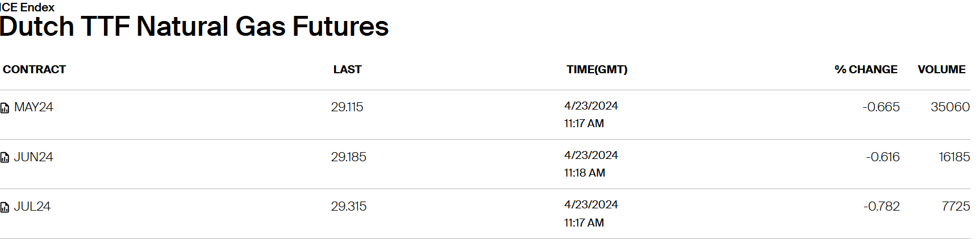
Task: Click the ICE Endex label
Action: click(x=27, y=7)
